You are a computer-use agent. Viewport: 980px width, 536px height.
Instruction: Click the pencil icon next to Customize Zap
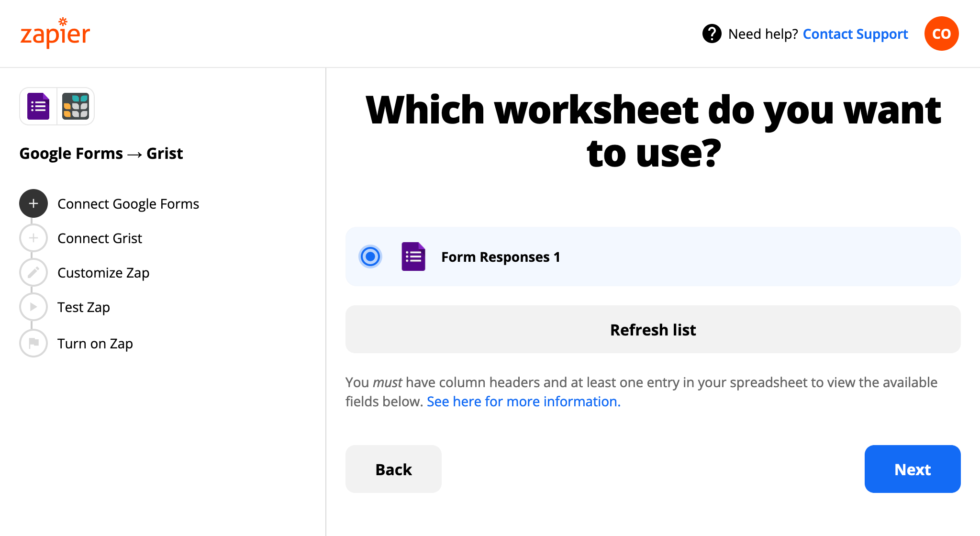pos(33,272)
